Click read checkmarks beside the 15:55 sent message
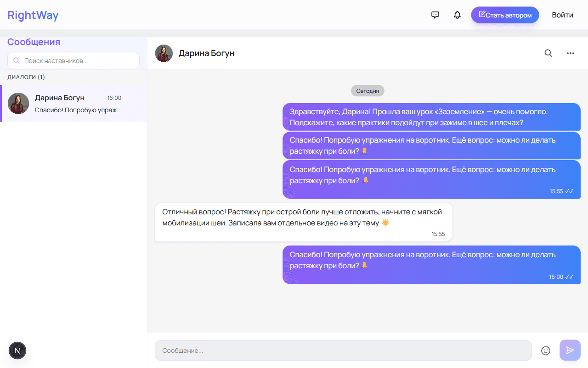The width and height of the screenshot is (588, 368). [x=570, y=191]
